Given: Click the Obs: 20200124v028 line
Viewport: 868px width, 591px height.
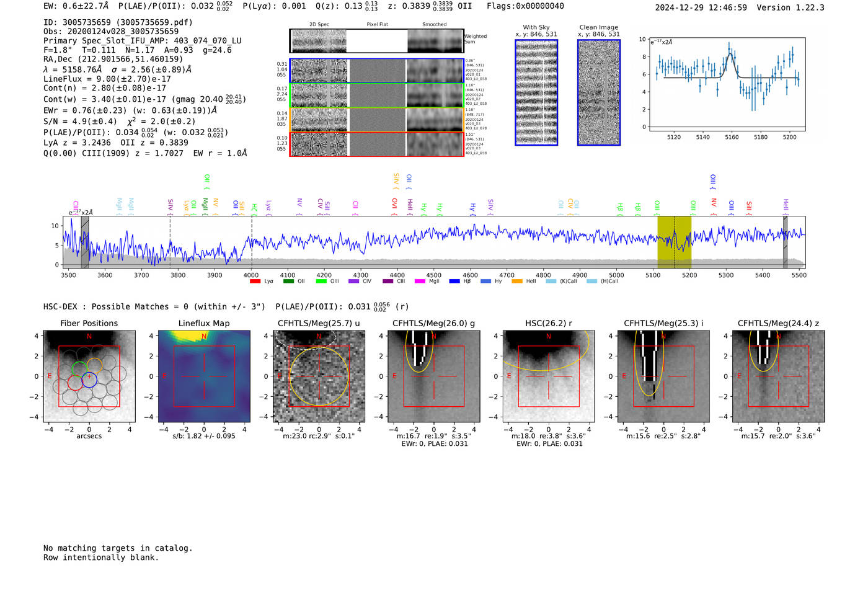Looking at the screenshot, I should pyautogui.click(x=111, y=32).
